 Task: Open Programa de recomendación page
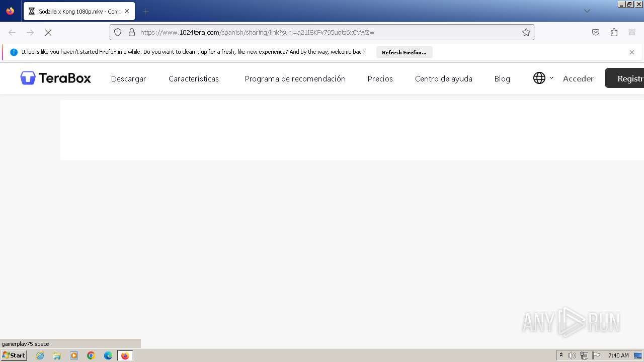(295, 78)
